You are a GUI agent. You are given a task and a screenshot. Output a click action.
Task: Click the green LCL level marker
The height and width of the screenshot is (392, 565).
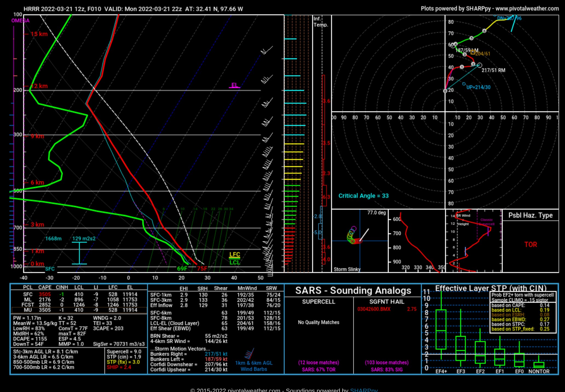[x=235, y=262]
